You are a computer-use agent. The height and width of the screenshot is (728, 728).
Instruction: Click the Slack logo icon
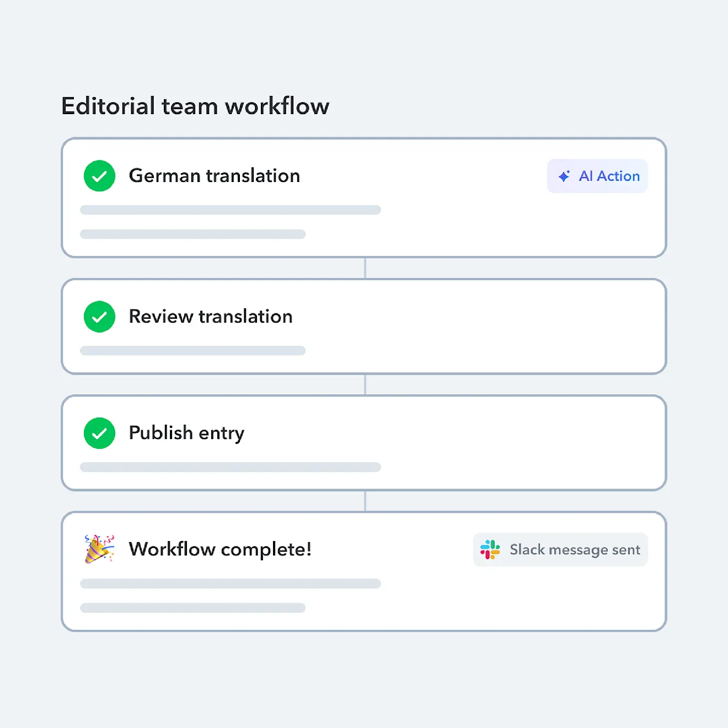[x=490, y=550]
